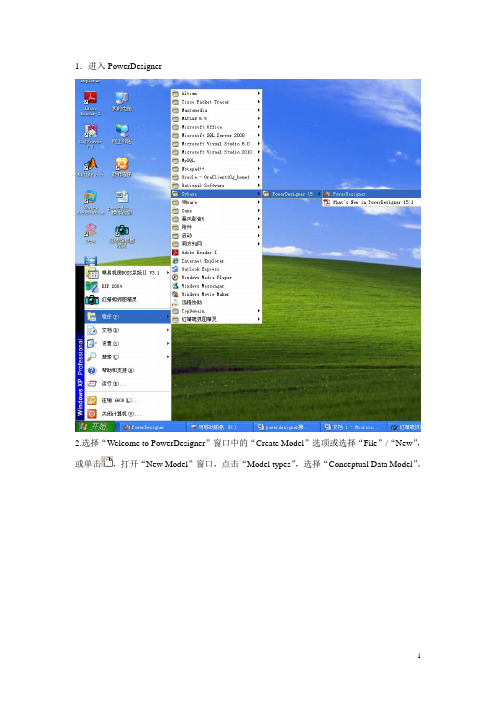Click the 红蜻蜓抓图精灵 camera icon in Start menu
The width and height of the screenshot is (496, 702).
coord(92,300)
